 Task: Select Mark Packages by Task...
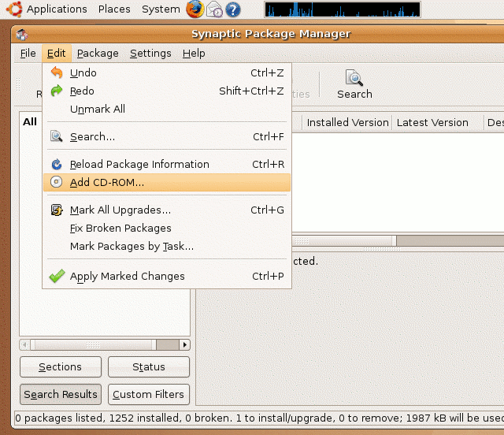coord(167,246)
